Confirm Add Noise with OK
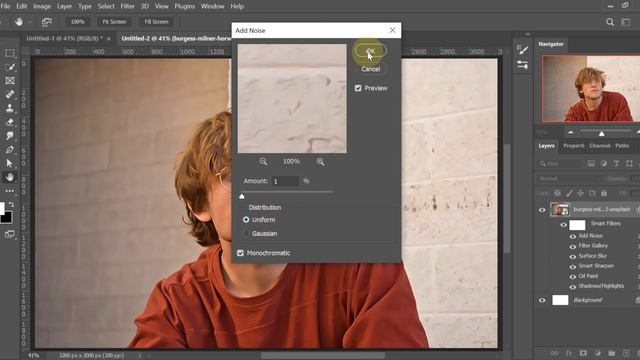Viewport: 640px width, 360px height. coord(371,51)
